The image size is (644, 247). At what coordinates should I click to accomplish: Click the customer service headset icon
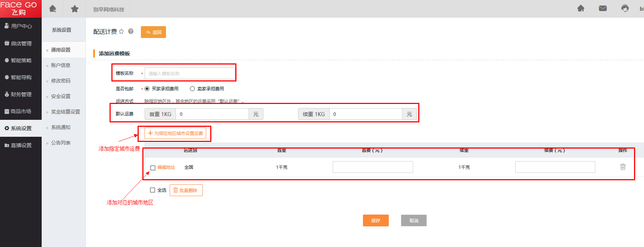coord(625,8)
